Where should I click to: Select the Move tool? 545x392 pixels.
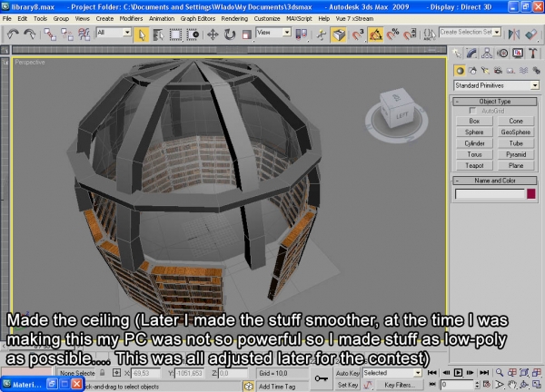click(x=213, y=34)
